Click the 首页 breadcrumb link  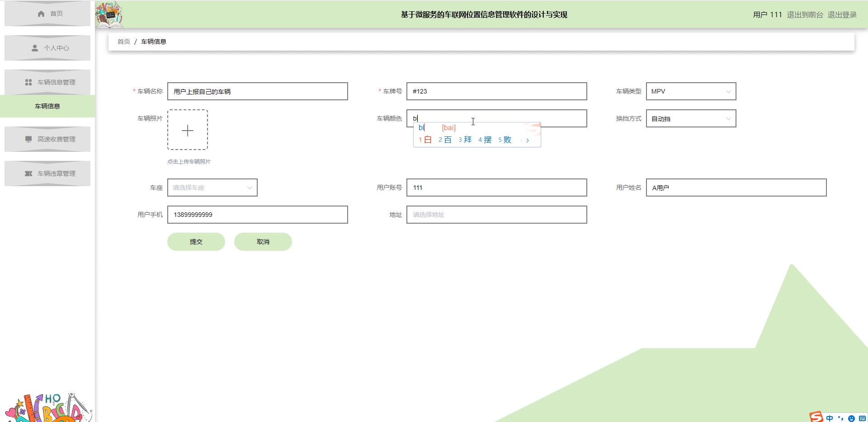(124, 42)
